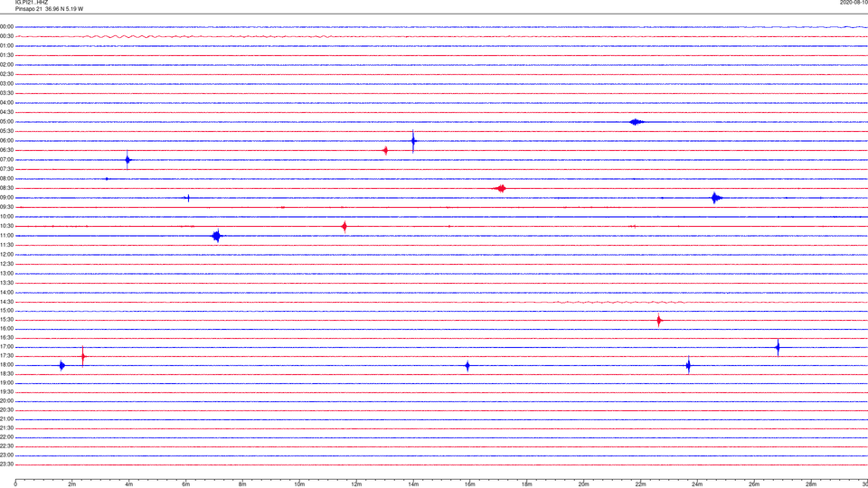Select the 03:30 time row label
The image size is (868, 488).
[6, 93]
